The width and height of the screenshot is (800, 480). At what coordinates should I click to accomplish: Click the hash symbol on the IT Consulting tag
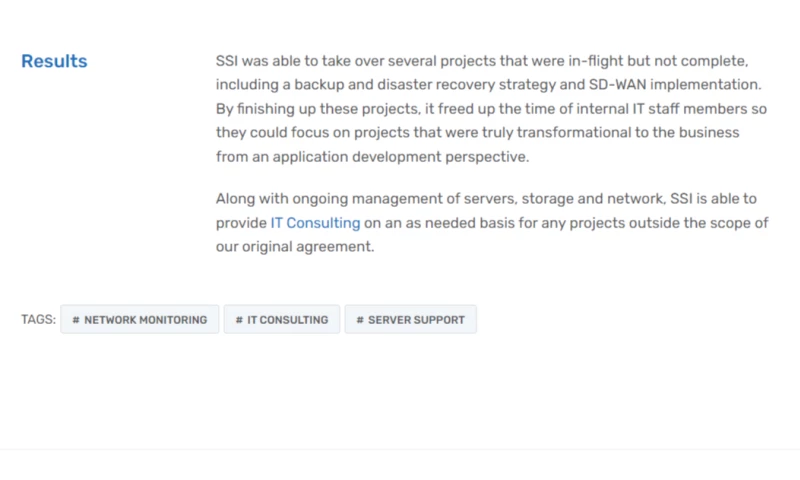[239, 320]
